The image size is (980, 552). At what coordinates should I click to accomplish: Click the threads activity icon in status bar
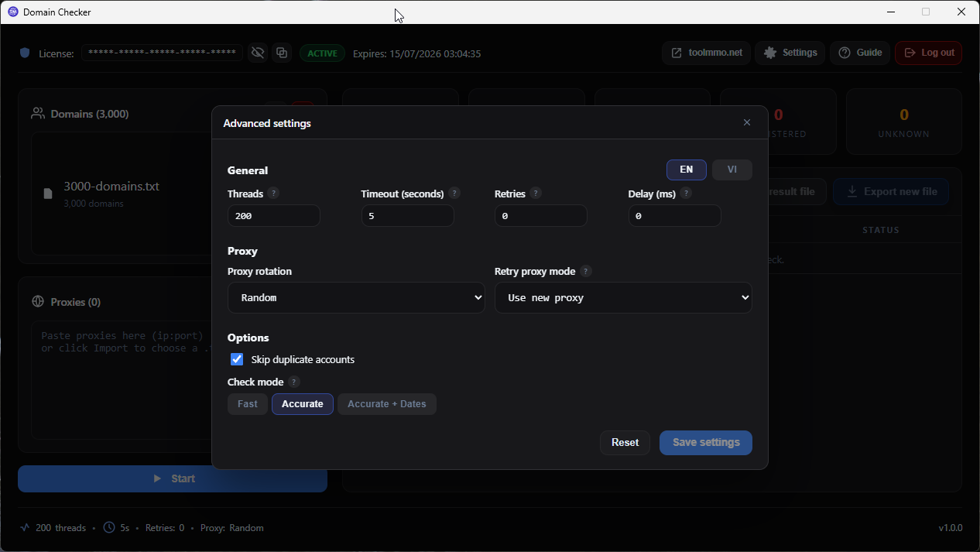click(25, 527)
